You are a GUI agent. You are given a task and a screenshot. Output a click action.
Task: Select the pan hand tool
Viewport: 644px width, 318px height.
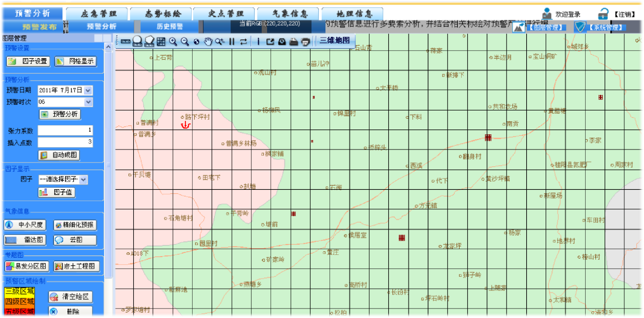point(208,41)
